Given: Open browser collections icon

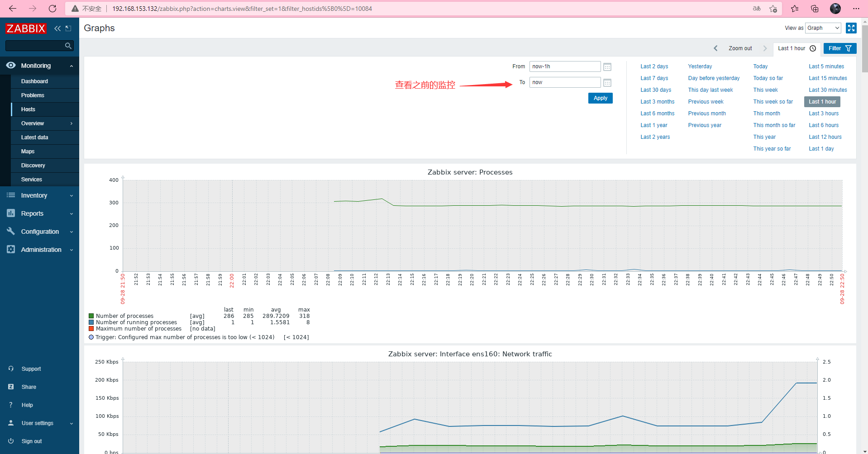Looking at the screenshot, I should click(x=815, y=9).
